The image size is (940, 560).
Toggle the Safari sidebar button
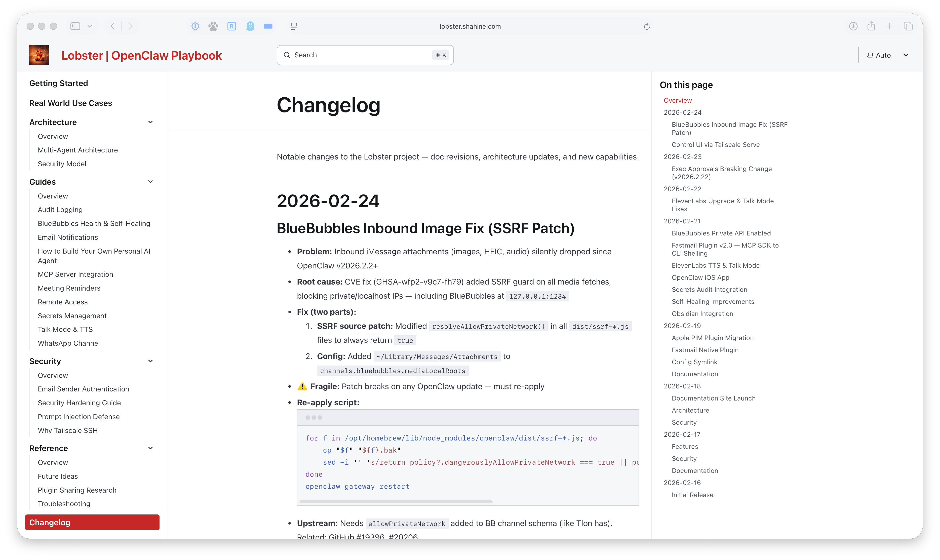click(x=75, y=26)
